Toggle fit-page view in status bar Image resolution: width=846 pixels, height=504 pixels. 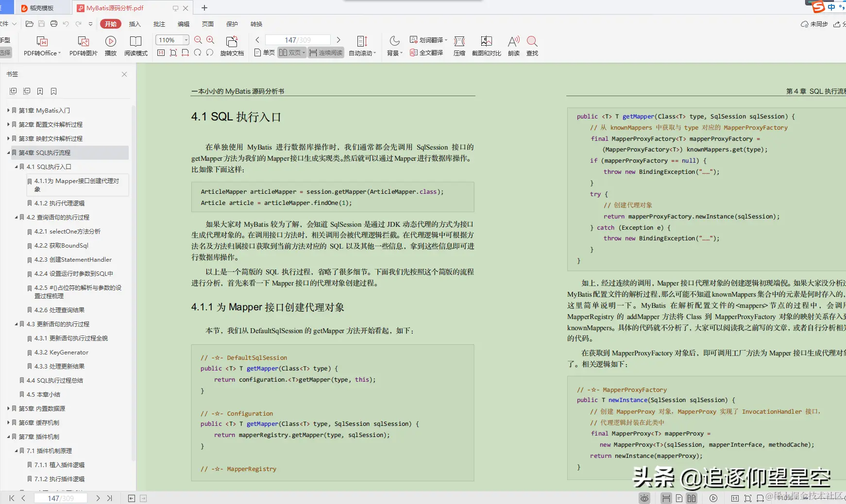[747, 498]
